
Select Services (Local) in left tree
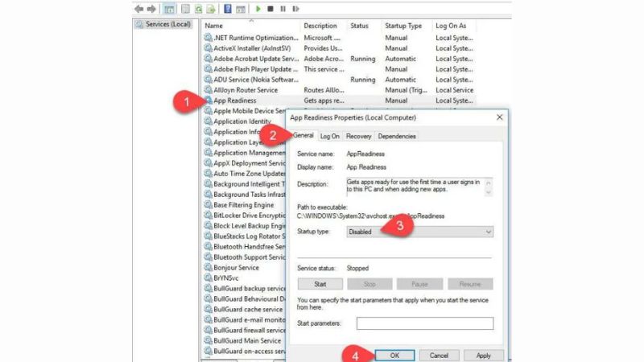point(163,25)
